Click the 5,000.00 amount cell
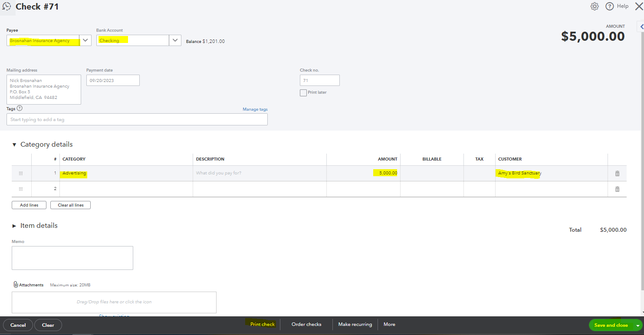 [x=363, y=173]
